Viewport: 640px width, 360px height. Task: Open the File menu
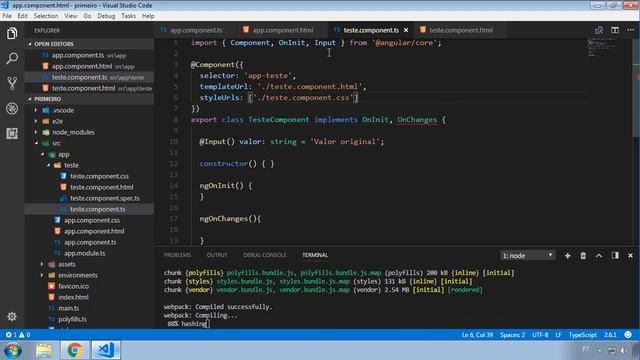pyautogui.click(x=7, y=16)
